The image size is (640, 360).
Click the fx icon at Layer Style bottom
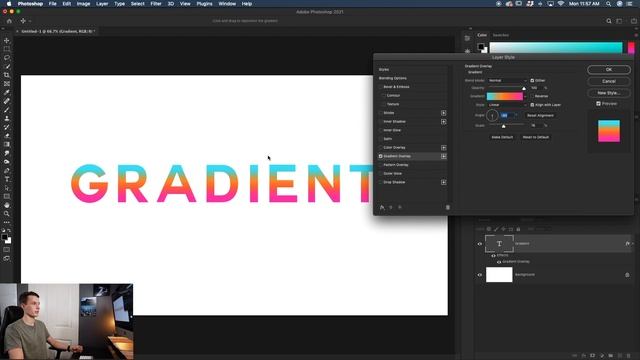382,207
